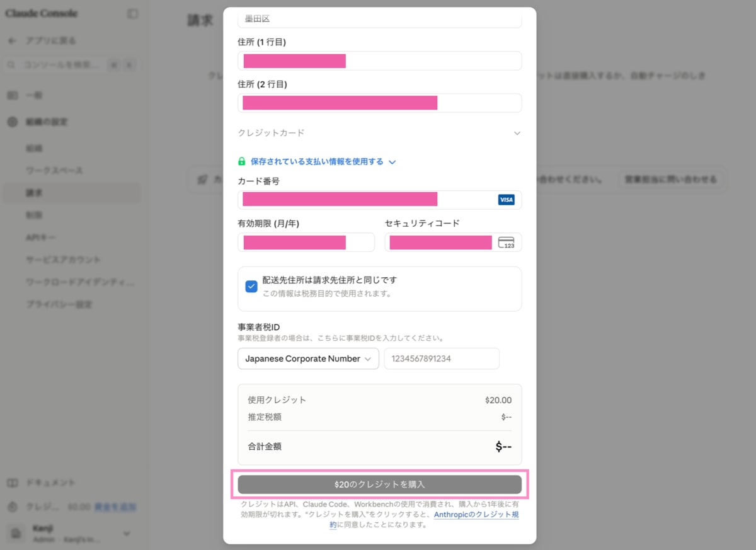Click the カード番号 input field
Screen dimensions: 756x550
pyautogui.click(x=379, y=200)
